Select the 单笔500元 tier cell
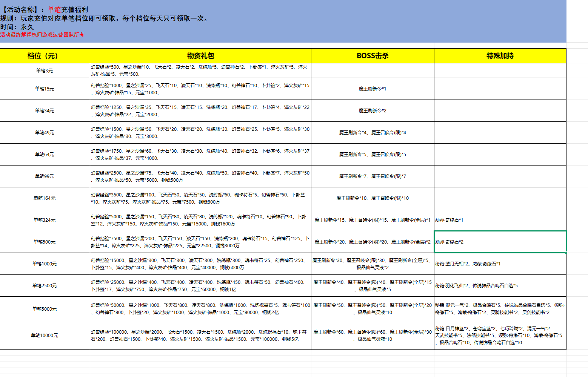The height and width of the screenshot is (377, 588). tap(45, 242)
